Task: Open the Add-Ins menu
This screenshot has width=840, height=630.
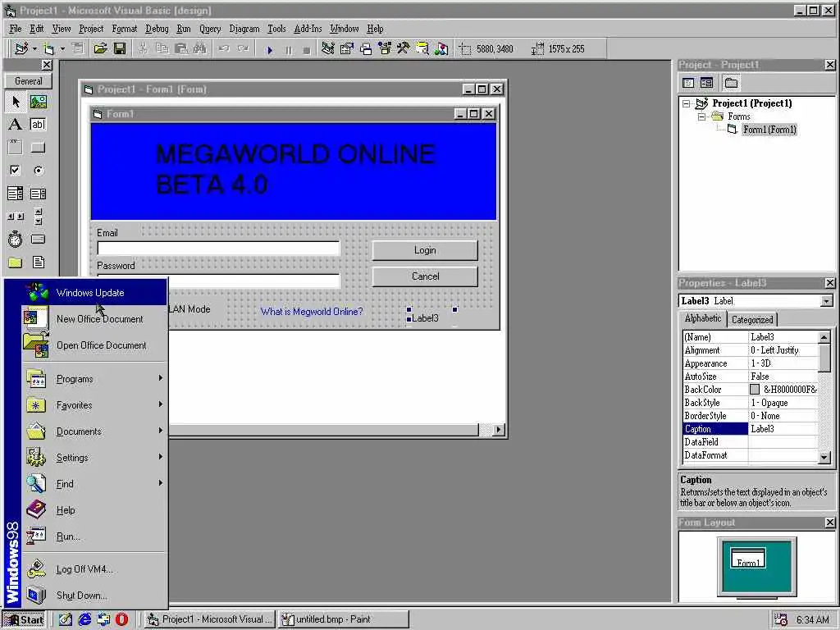Action: click(308, 29)
